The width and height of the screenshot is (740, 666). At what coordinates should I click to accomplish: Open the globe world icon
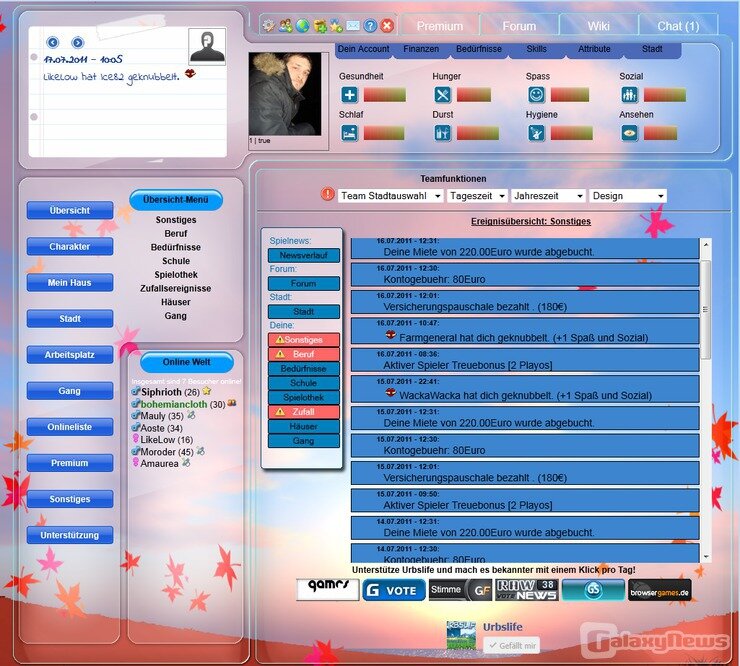tap(303, 25)
